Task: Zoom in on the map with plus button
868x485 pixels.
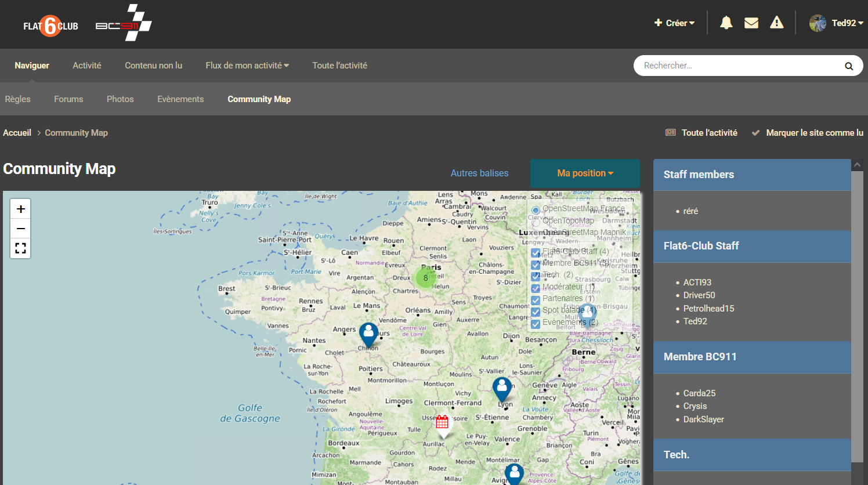Action: pos(20,208)
